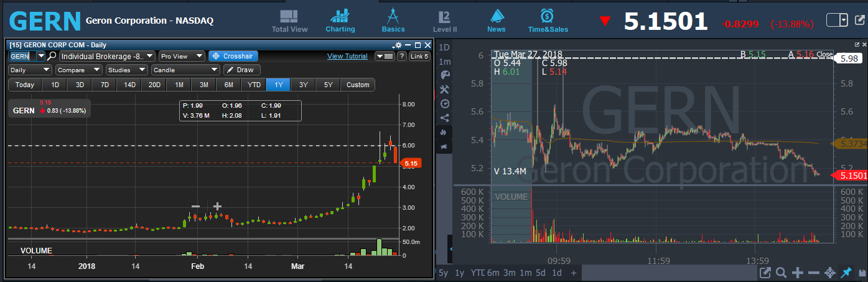Zoom in with the plus icon under chart
The width and height of the screenshot is (868, 282).
click(798, 273)
